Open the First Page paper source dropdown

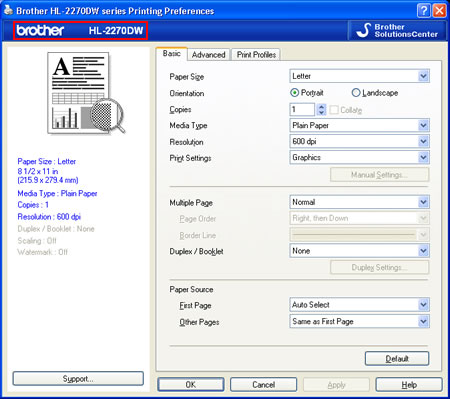coord(359,305)
